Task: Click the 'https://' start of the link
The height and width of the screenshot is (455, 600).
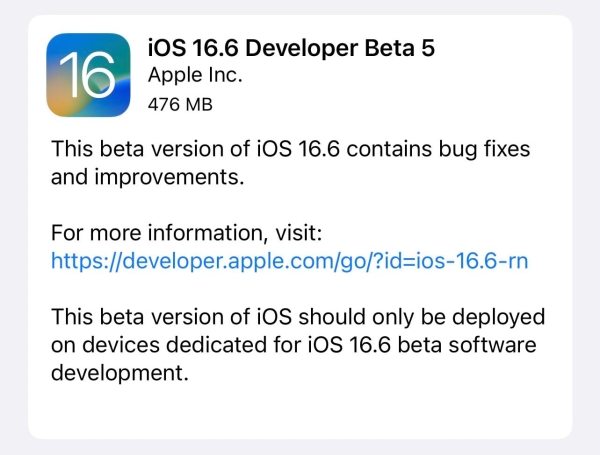Action: pyautogui.click(x=86, y=261)
